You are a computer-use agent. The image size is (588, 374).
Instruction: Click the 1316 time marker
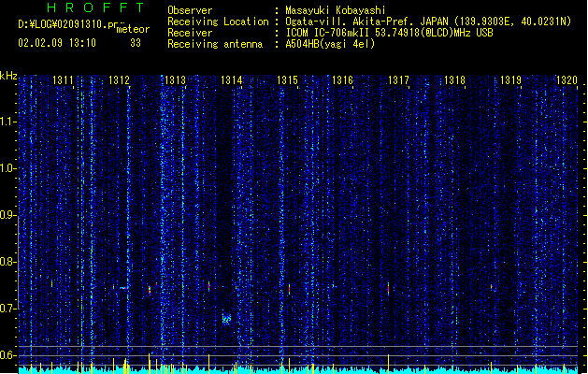tap(342, 80)
